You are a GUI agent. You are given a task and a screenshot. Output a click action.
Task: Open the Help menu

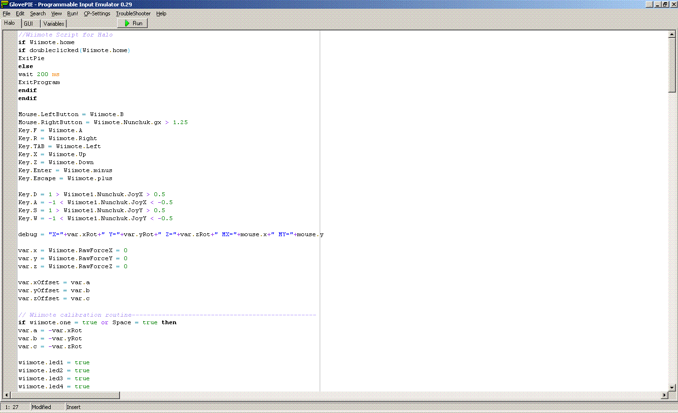[161, 14]
